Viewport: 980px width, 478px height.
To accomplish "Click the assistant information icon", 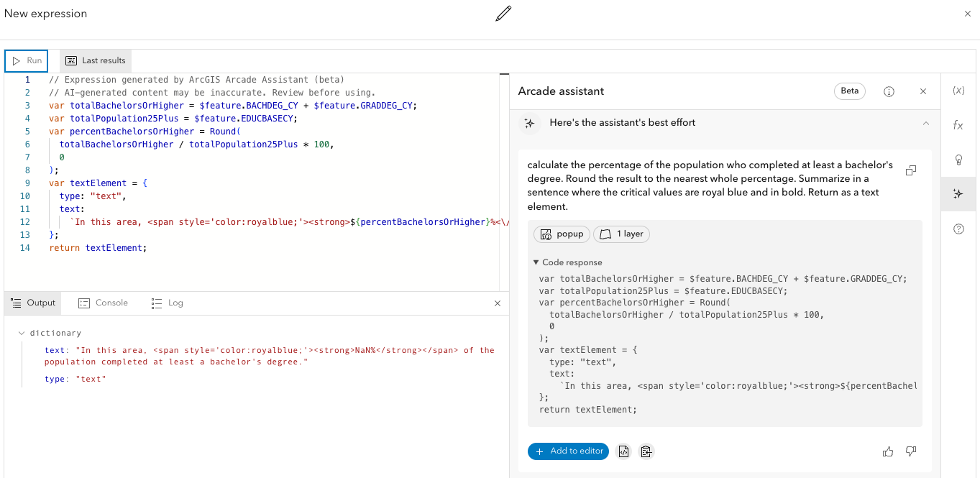I will click(889, 91).
